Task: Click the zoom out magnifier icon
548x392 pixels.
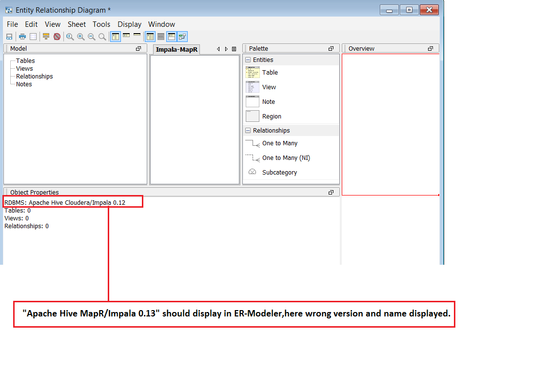Action: (x=92, y=37)
